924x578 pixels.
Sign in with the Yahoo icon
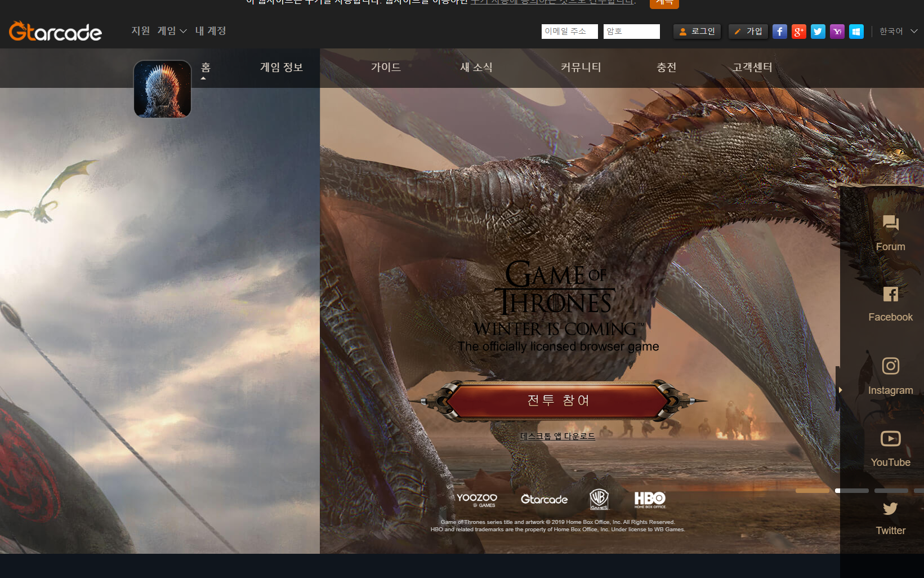pyautogui.click(x=837, y=32)
